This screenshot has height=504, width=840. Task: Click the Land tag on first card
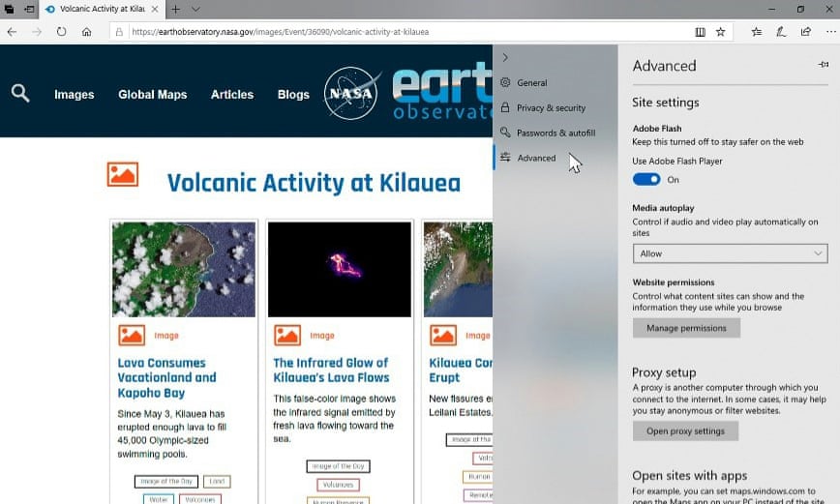[x=217, y=482]
